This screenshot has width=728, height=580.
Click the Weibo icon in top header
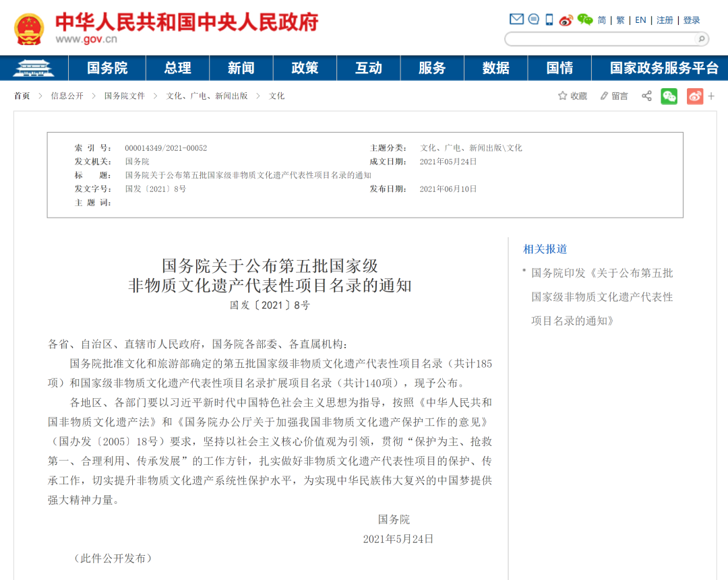coord(566,20)
